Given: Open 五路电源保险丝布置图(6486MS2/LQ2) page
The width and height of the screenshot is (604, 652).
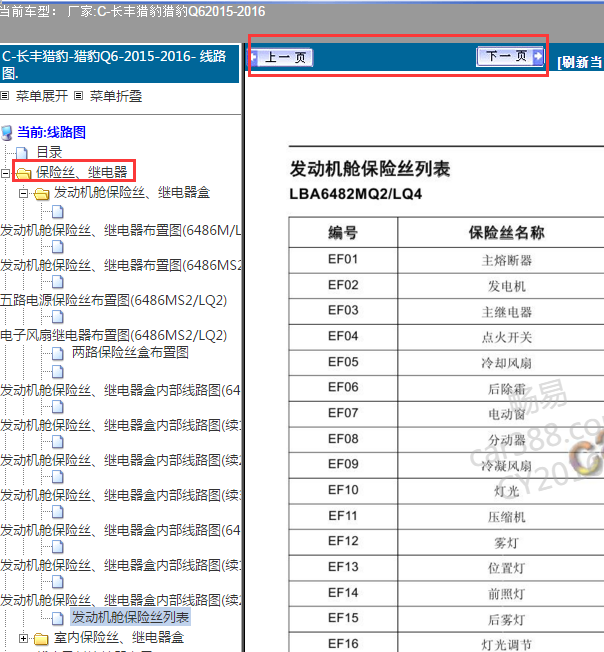Looking at the screenshot, I should [x=113, y=300].
